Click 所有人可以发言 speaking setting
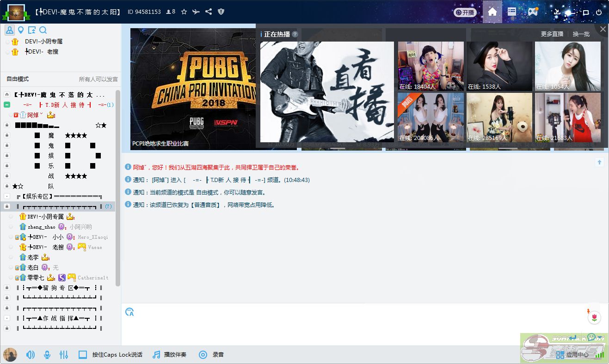 [98, 79]
